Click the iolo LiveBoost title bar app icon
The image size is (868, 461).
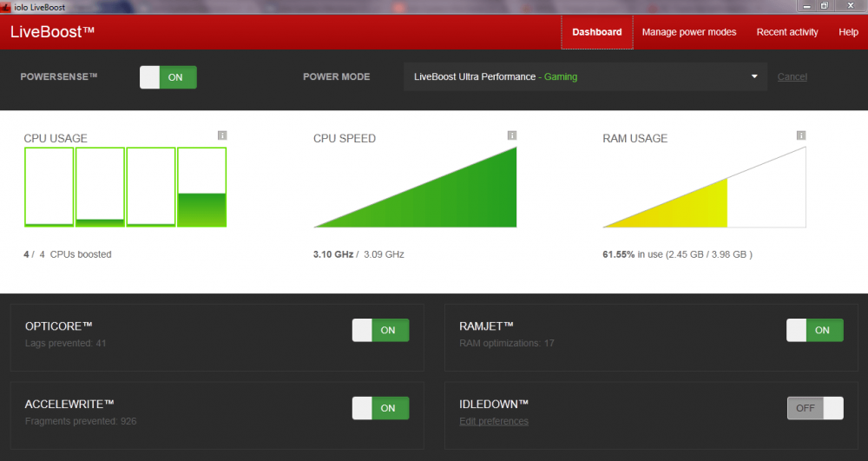pos(5,7)
